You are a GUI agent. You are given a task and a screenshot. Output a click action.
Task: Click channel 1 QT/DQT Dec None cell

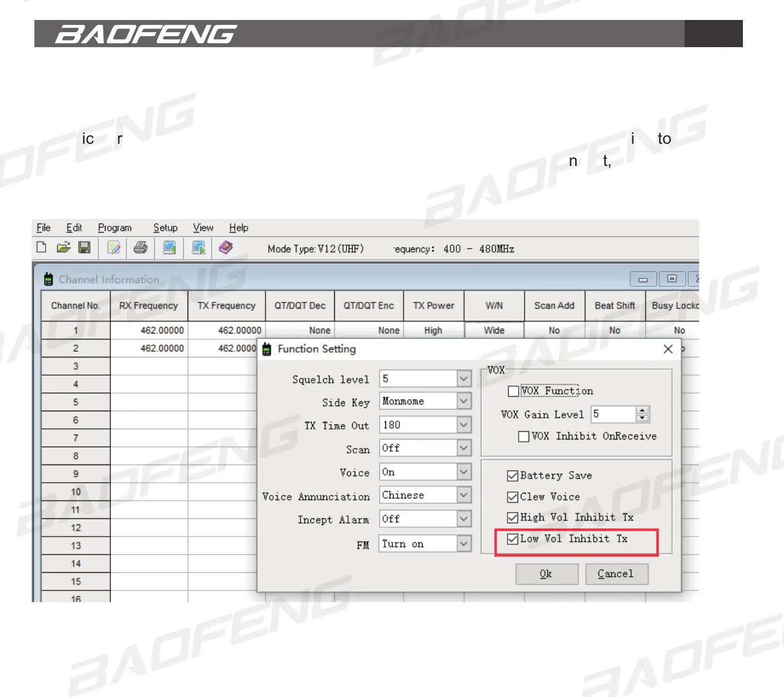coord(300,331)
